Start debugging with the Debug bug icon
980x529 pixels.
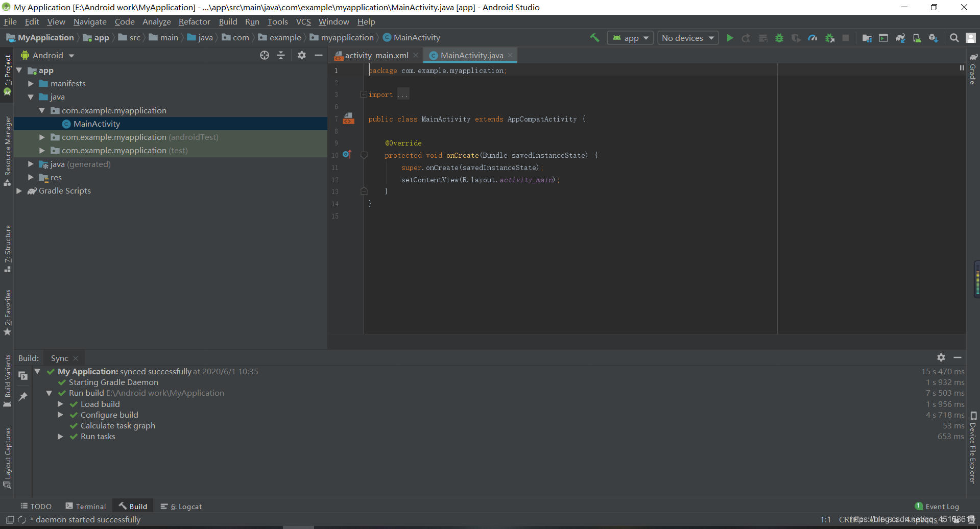[x=779, y=37]
